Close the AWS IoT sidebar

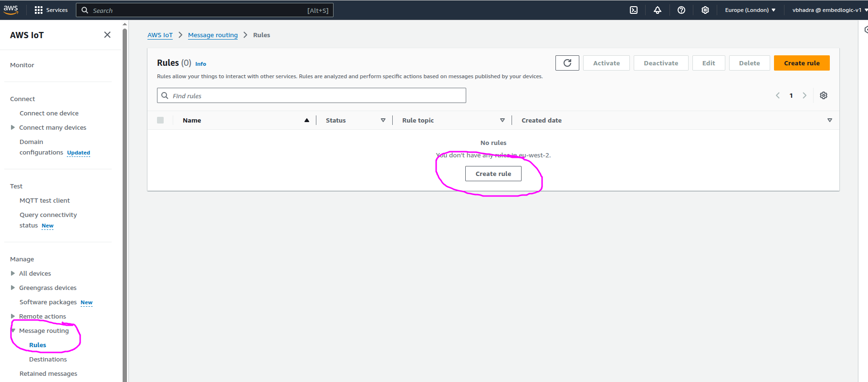[x=107, y=35]
